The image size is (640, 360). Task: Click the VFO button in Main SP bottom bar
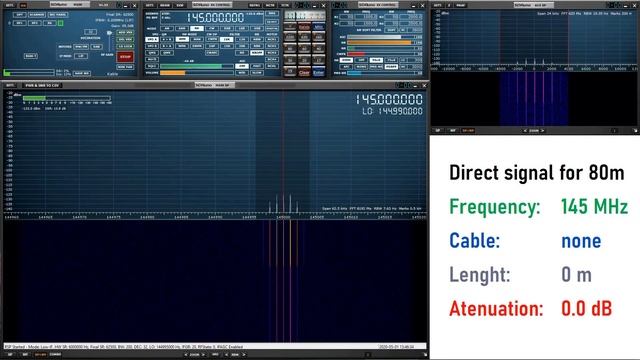click(215, 354)
